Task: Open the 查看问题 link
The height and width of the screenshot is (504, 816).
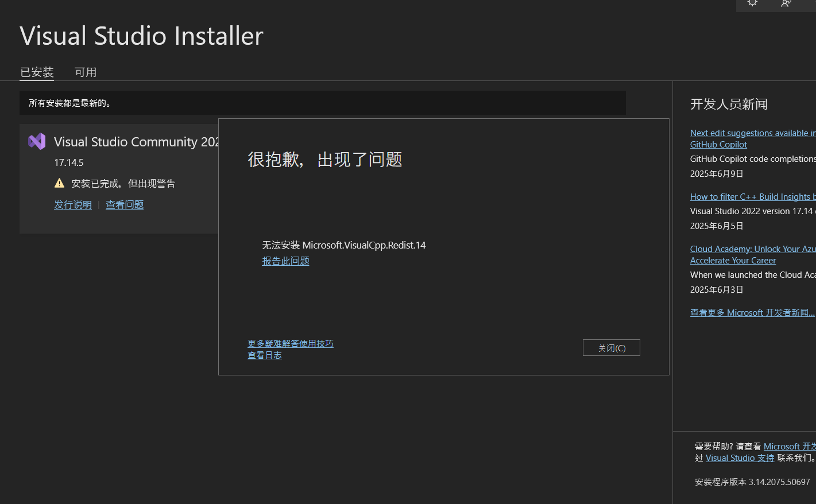Action: point(125,205)
